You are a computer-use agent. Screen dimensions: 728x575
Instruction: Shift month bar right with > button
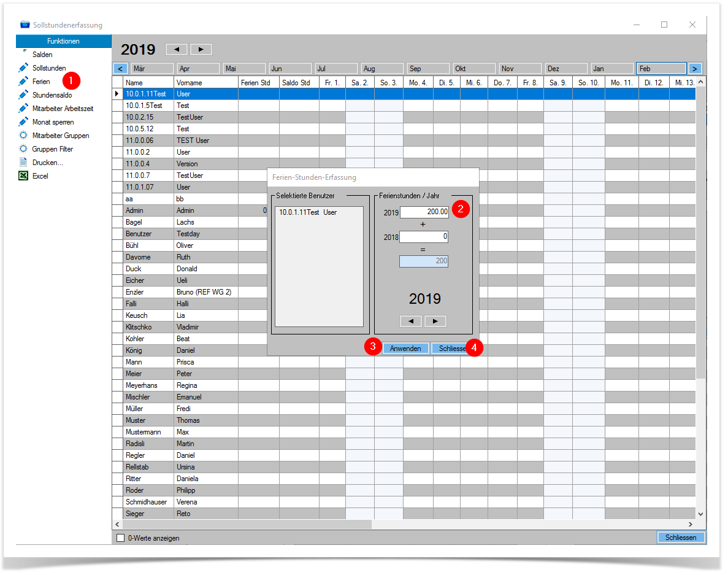pos(694,69)
